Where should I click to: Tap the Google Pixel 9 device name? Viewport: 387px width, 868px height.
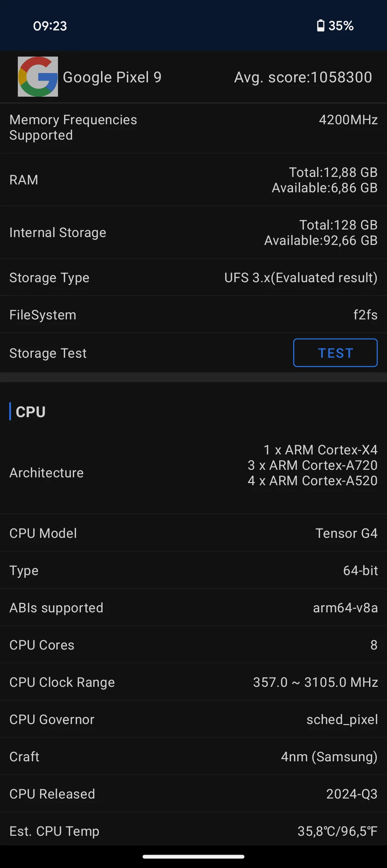(x=112, y=77)
